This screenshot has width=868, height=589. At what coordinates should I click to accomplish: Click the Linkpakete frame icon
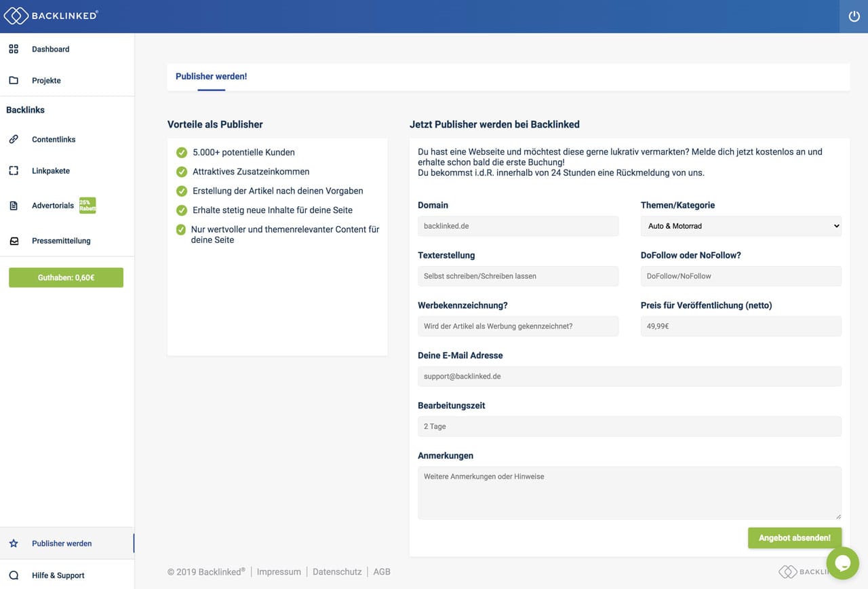14,170
